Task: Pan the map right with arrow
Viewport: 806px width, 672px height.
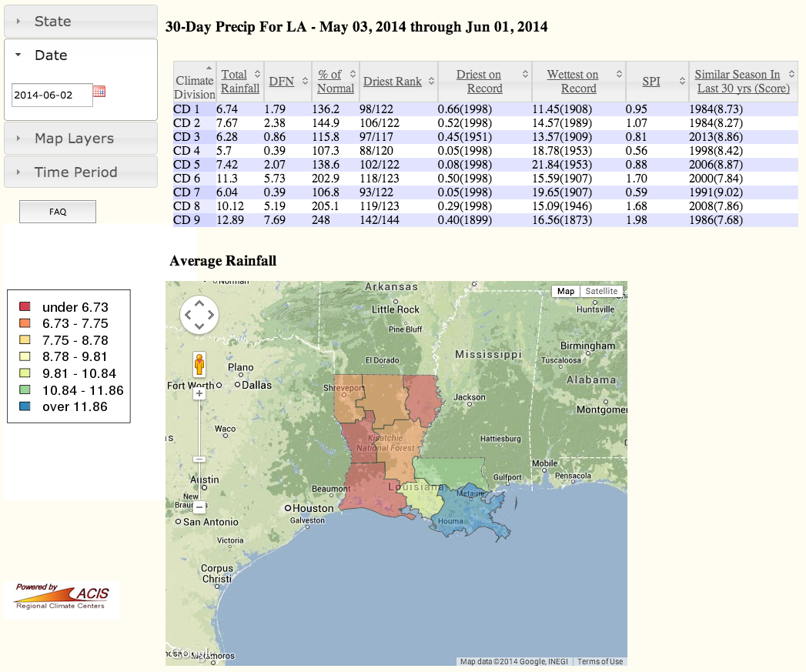Action: coord(211,315)
